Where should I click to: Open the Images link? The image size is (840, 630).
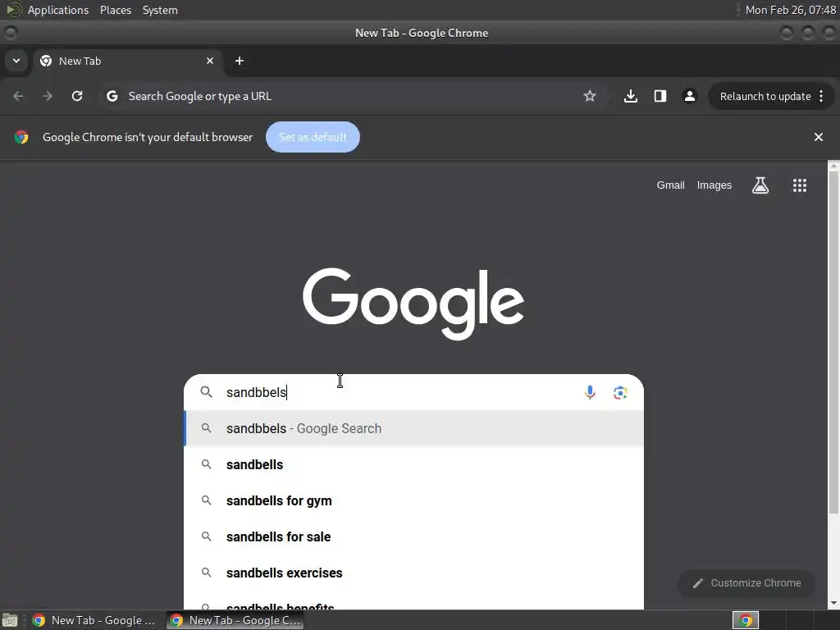coord(714,185)
